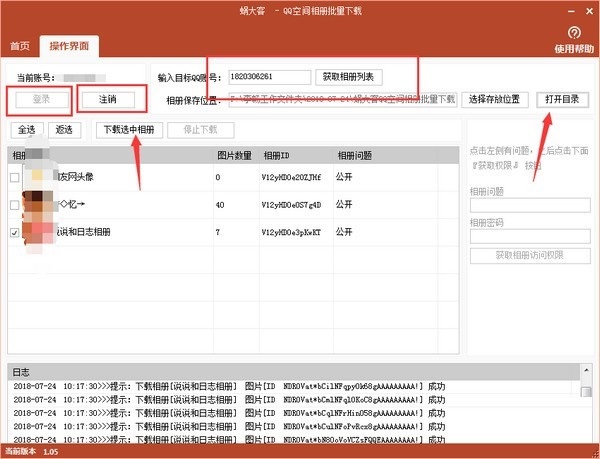Image resolution: width=600 pixels, height=459 pixels.
Task: Check the 40-picture album checkbox
Action: [x=15, y=205]
